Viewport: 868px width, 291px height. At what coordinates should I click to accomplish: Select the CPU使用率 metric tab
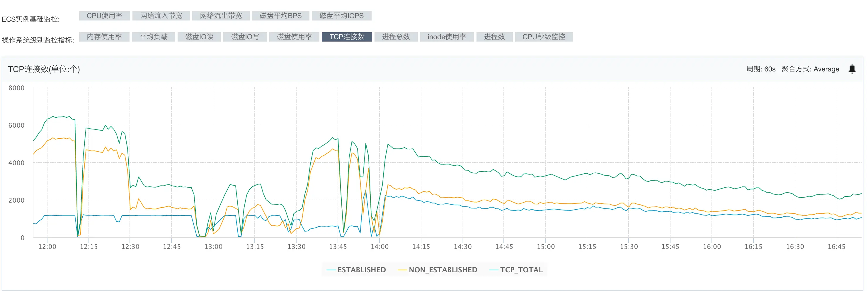tap(104, 16)
